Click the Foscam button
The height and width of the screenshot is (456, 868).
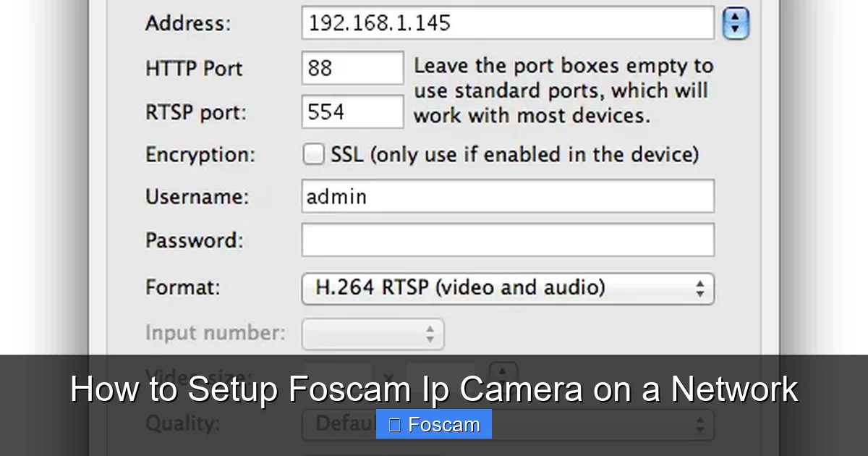click(433, 423)
